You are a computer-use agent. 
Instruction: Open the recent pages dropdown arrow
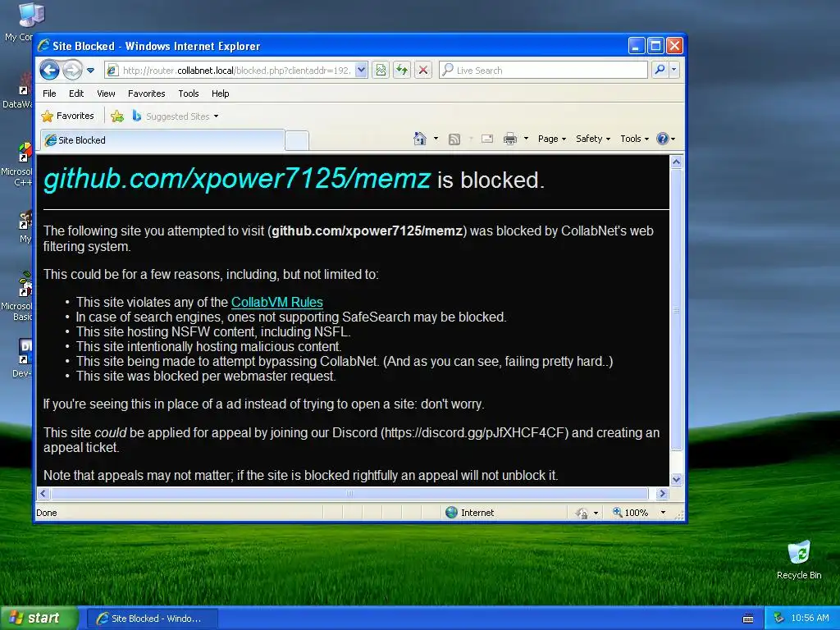pos(90,71)
